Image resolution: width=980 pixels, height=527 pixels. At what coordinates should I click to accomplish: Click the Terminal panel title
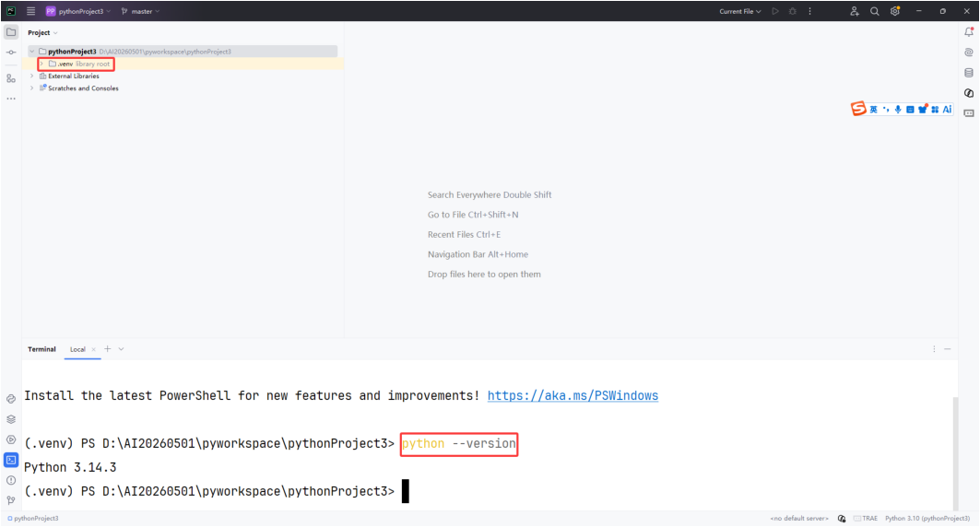(x=41, y=350)
